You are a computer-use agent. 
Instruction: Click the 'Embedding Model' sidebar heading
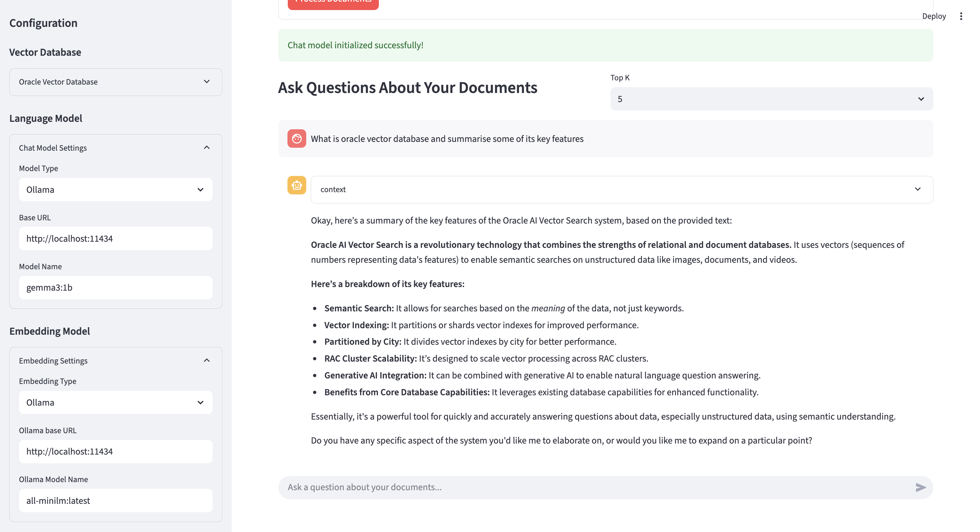pos(50,331)
